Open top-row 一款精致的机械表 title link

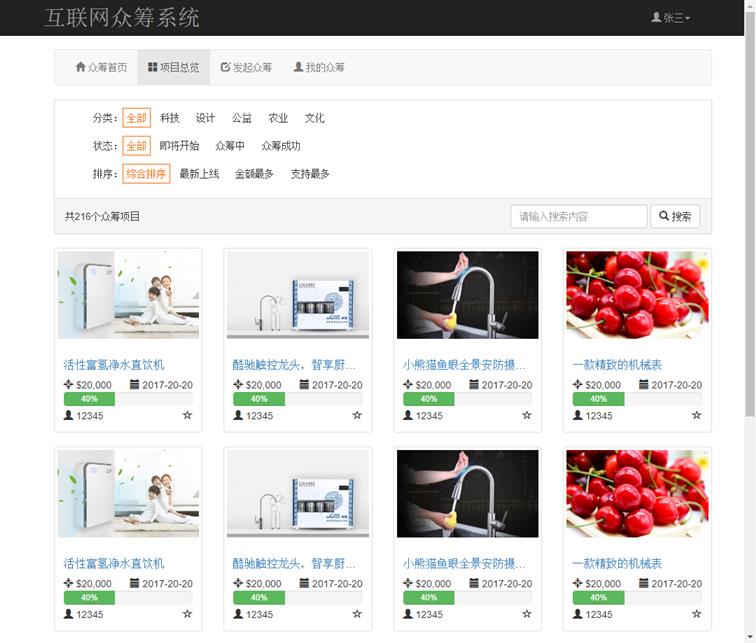point(617,364)
